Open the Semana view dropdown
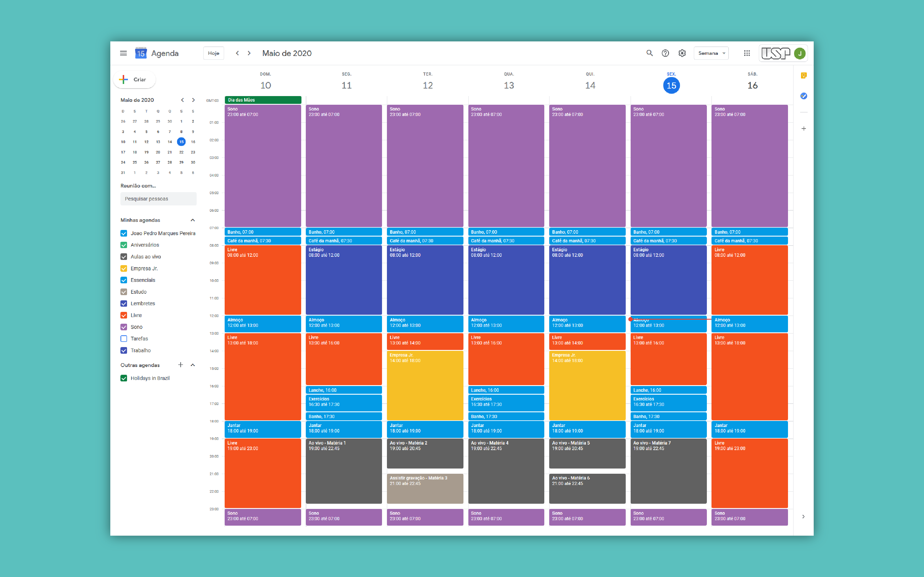Viewport: 924px width, 577px height. [x=711, y=53]
